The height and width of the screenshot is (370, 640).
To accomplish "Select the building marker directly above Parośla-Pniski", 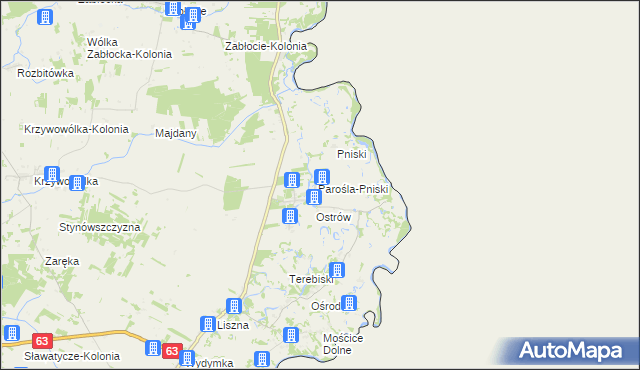I will click(x=322, y=177).
